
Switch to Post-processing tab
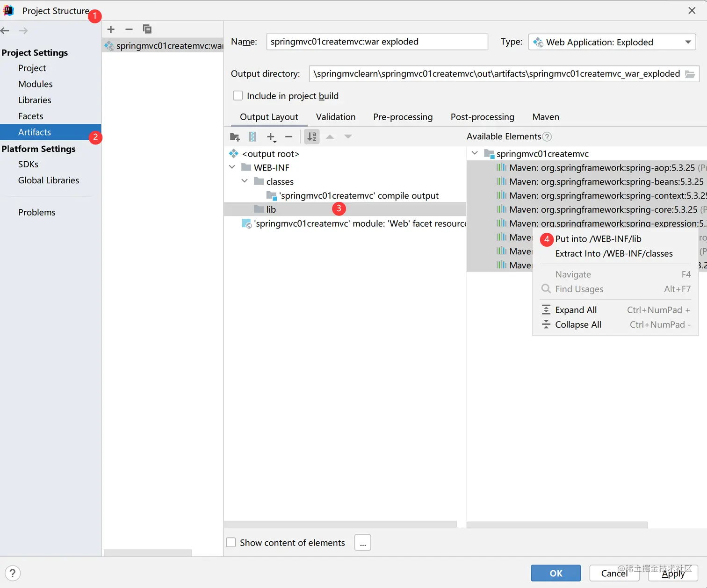(x=483, y=117)
